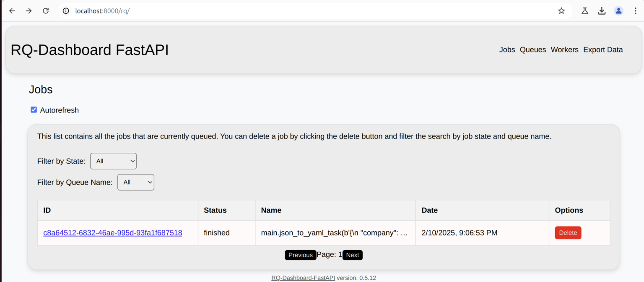
Task: Click the back navigation arrow
Action: 12,10
